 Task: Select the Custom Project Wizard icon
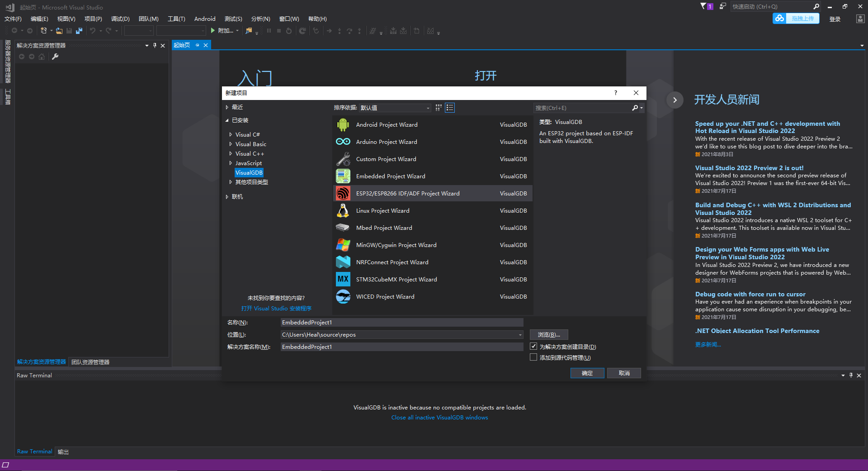343,159
